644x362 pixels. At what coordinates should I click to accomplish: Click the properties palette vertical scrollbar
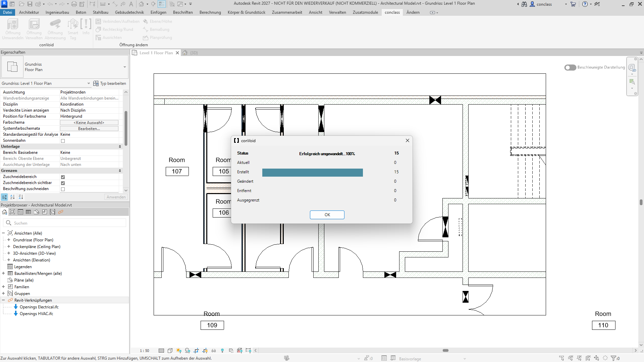[126, 128]
